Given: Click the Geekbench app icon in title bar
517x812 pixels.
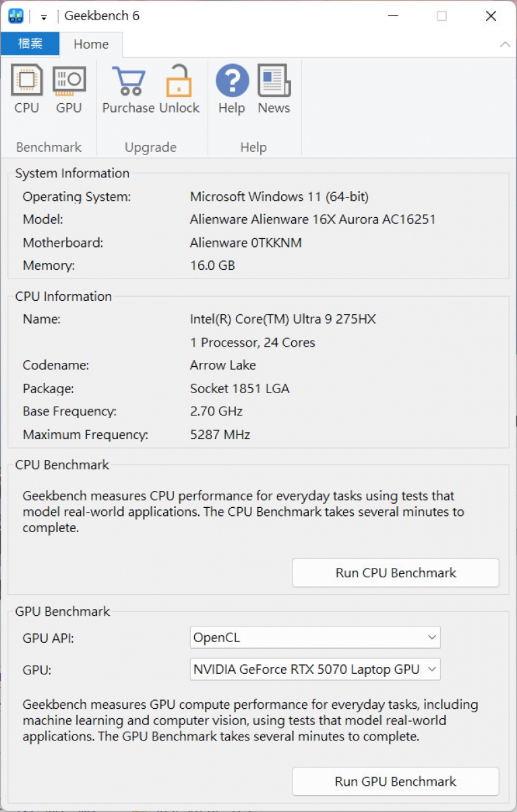Looking at the screenshot, I should pyautogui.click(x=16, y=16).
